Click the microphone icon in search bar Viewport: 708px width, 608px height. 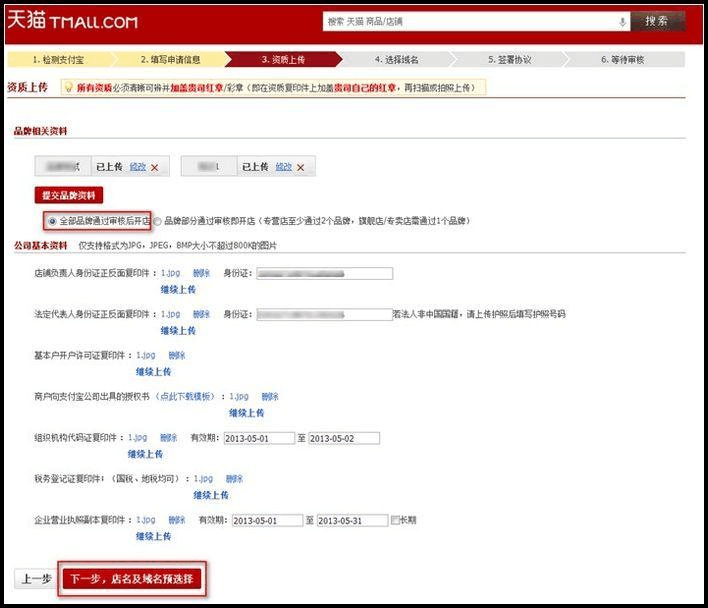click(x=623, y=21)
